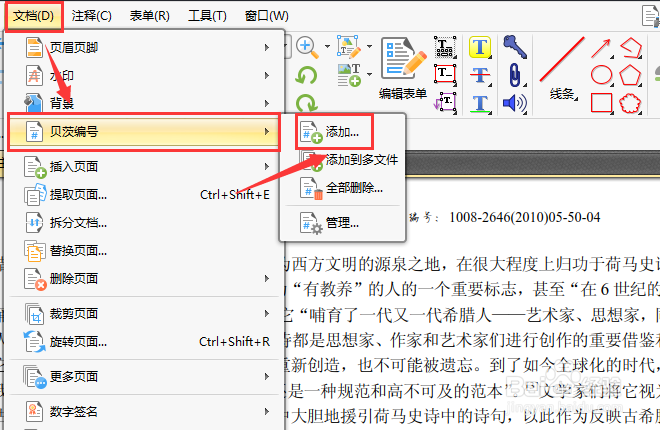This screenshot has width=660, height=430.
Task: Expand the 插入页面 submenu arrow
Action: [x=266, y=167]
